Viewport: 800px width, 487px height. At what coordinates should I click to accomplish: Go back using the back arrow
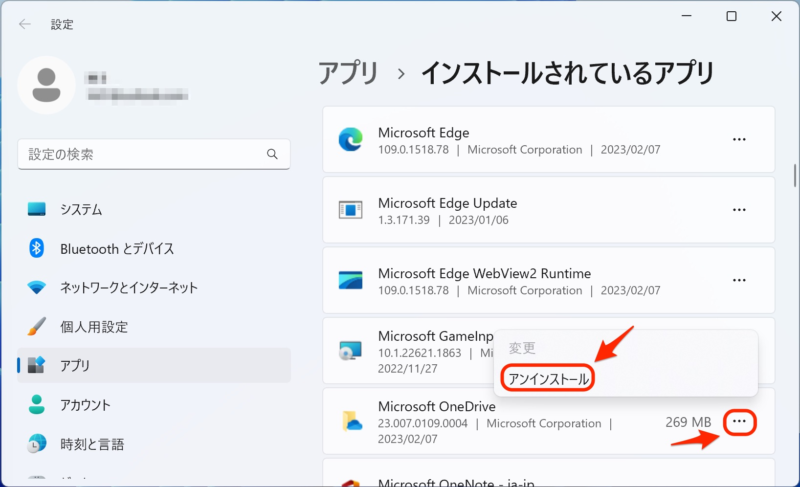(24, 24)
